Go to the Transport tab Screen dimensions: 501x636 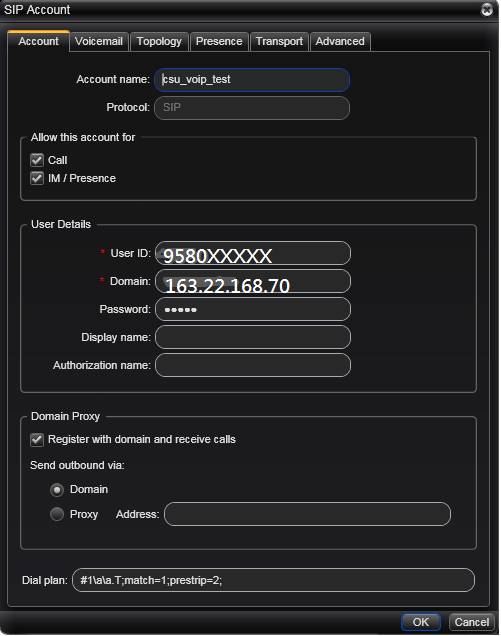tap(280, 41)
